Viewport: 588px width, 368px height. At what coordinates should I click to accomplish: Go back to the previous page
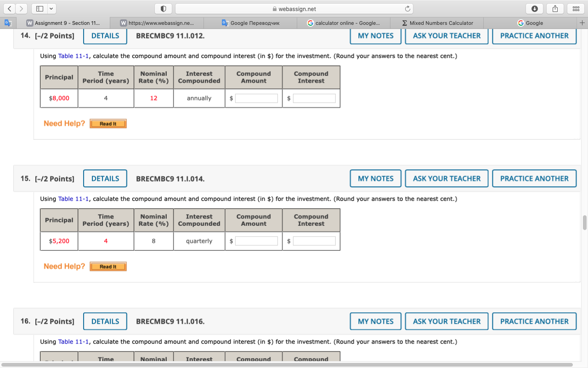tap(9, 8)
